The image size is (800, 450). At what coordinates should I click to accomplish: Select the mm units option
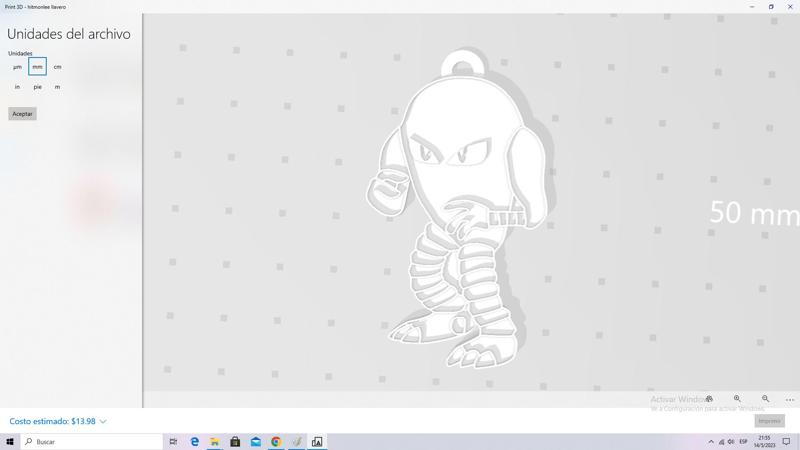click(x=37, y=67)
